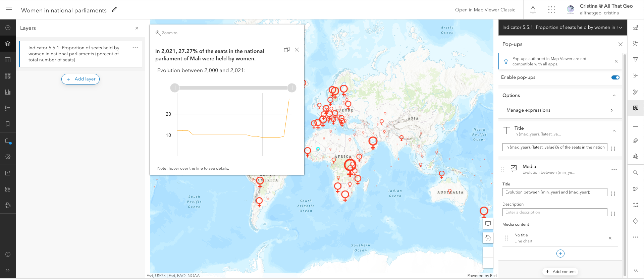Open the hamburger main menu

click(x=9, y=10)
